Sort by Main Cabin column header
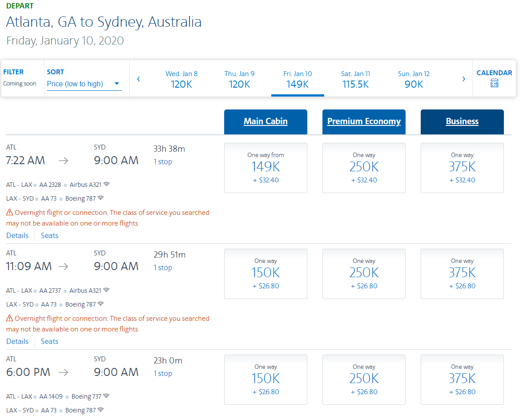This screenshot has width=523, height=420. (266, 121)
